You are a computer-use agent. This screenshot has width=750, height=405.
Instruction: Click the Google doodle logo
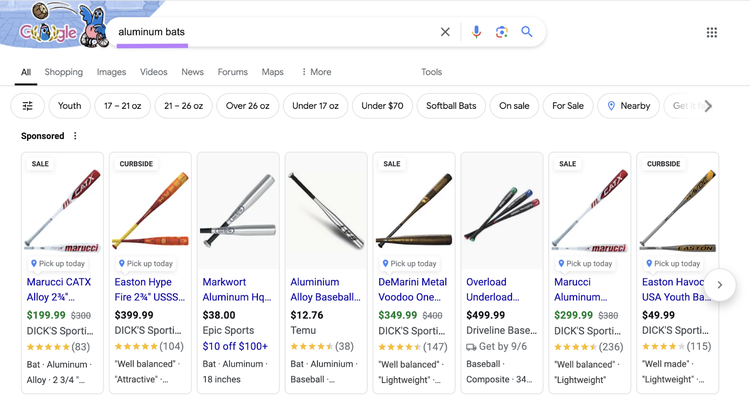point(57,25)
